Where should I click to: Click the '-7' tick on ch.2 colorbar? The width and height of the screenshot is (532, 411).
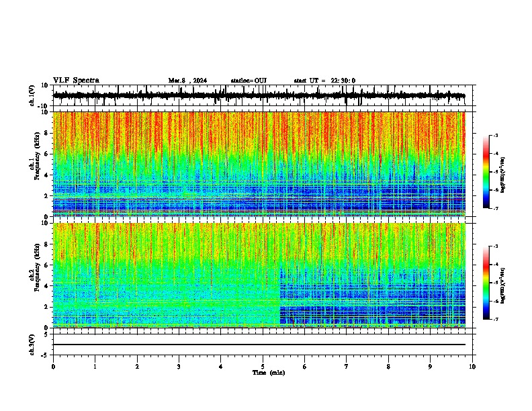[x=495, y=319]
